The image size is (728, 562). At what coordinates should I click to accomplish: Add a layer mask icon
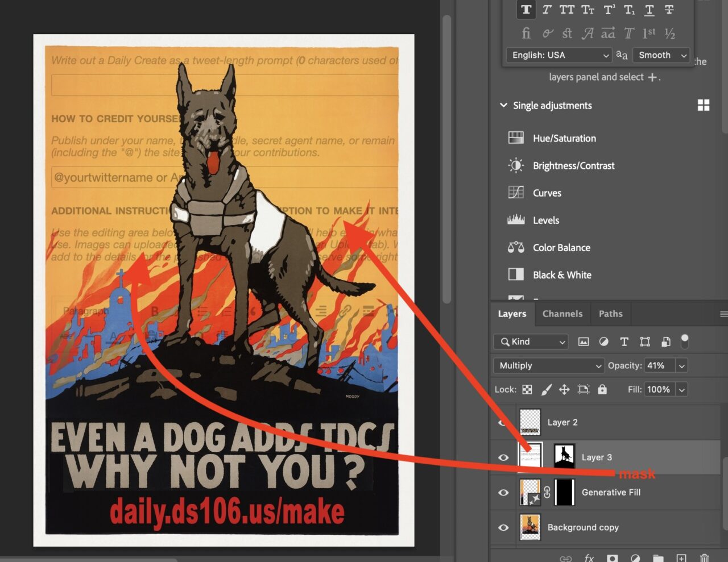[612, 557]
